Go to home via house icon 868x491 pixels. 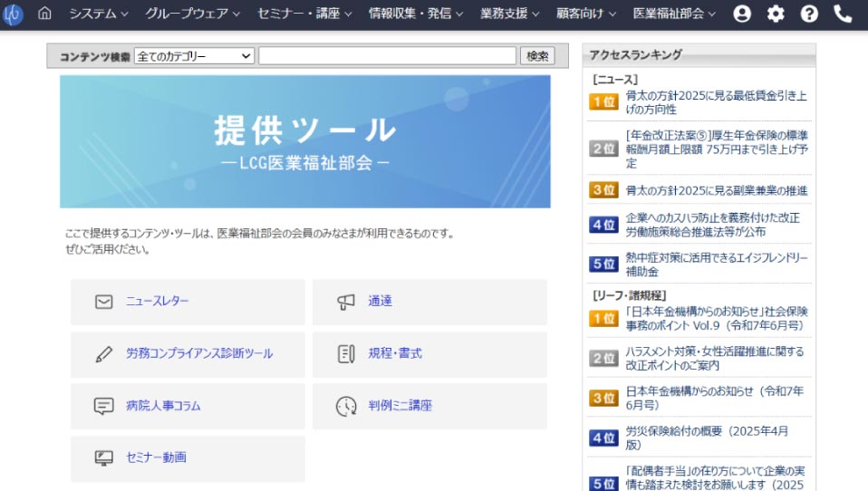[44, 14]
